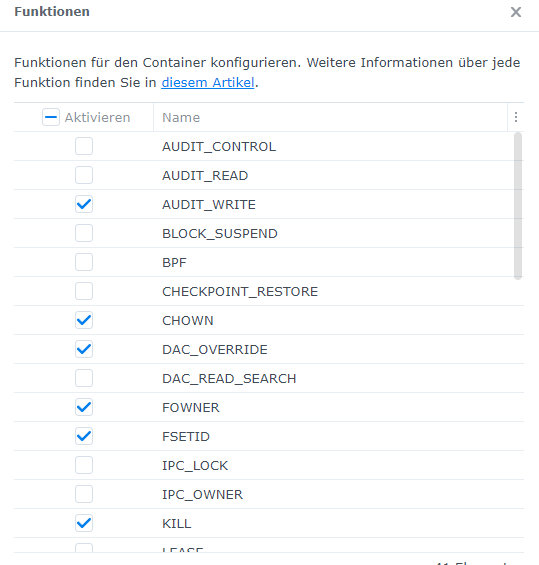This screenshot has width=539, height=565.
Task: Sort by the Name column header
Action: pos(330,117)
